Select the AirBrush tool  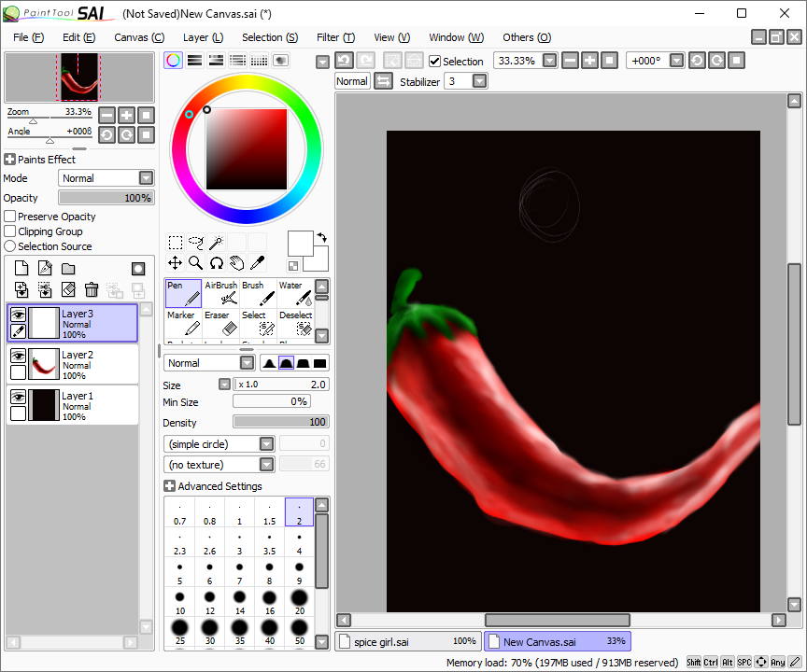(x=220, y=293)
